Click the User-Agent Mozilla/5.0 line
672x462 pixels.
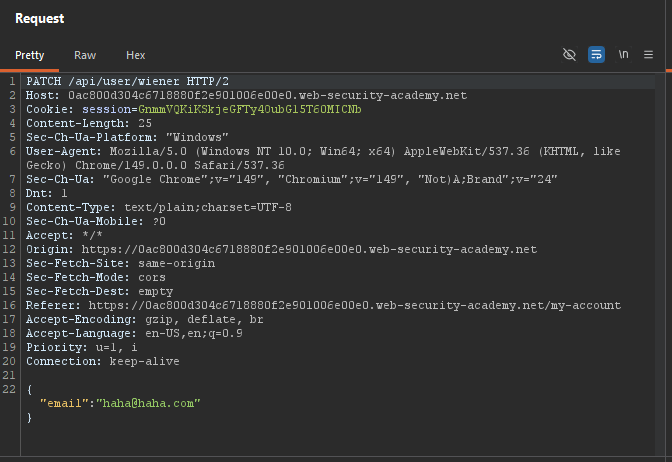323,152
